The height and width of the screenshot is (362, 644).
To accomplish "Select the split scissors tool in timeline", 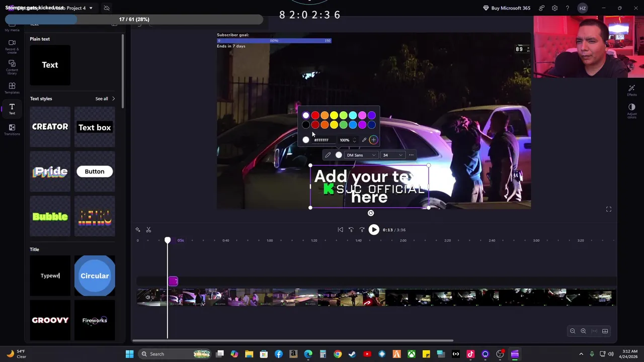I will click(148, 230).
